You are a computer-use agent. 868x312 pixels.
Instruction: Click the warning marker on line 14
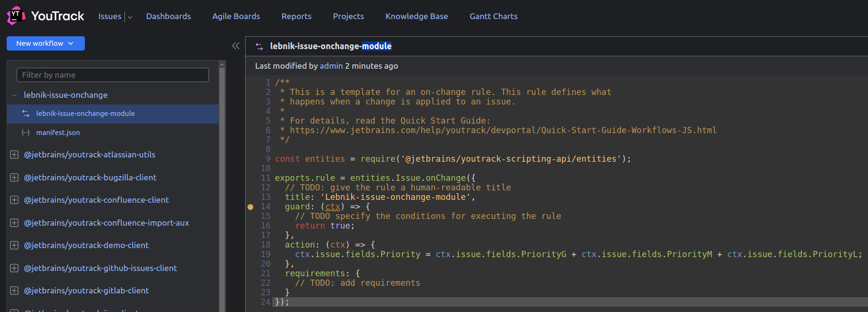(x=250, y=207)
